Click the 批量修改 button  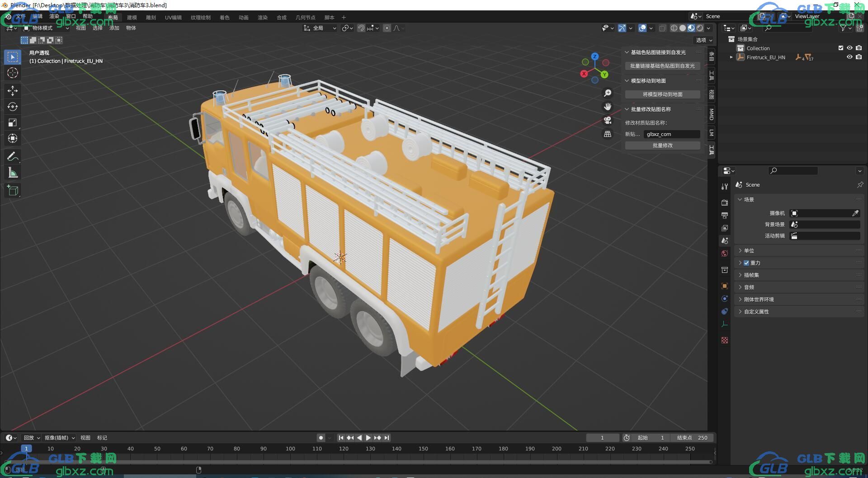pos(663,145)
